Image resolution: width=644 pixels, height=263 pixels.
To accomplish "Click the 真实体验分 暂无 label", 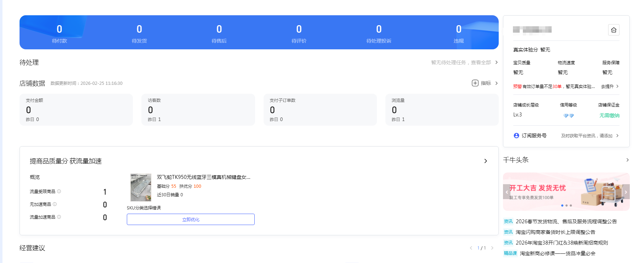I will [531, 50].
